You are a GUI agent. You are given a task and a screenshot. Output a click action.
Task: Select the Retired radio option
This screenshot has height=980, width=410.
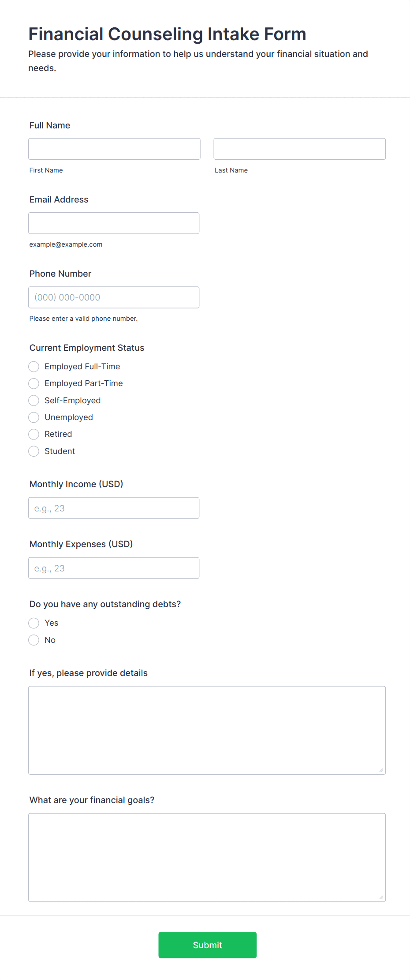coord(34,434)
